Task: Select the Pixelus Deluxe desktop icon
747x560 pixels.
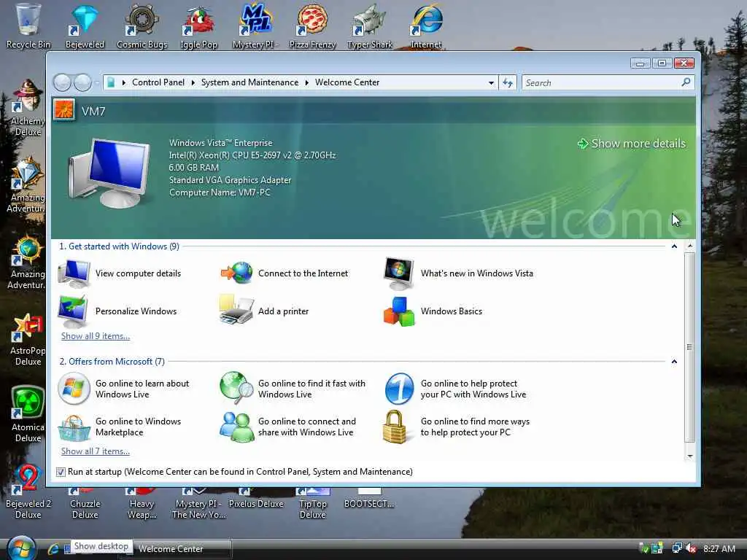Action: 256,498
